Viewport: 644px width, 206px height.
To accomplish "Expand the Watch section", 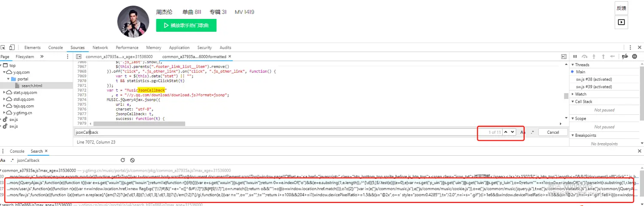I will click(x=573, y=94).
